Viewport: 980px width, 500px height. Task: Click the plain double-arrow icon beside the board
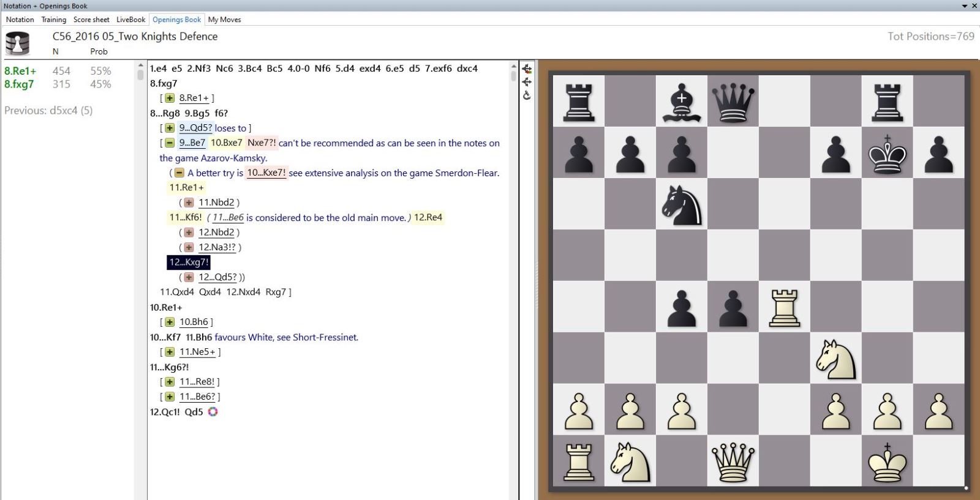coord(527,82)
